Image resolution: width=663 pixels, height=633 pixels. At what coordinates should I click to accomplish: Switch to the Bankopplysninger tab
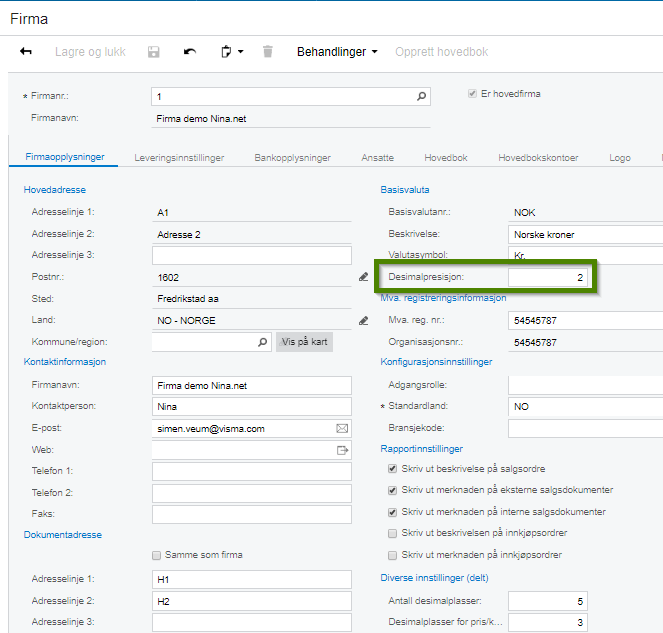point(294,158)
